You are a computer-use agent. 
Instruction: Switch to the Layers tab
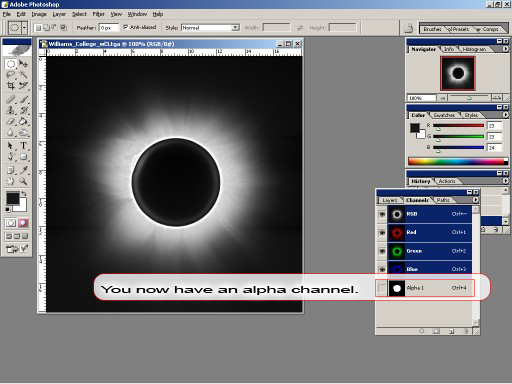(x=390, y=200)
